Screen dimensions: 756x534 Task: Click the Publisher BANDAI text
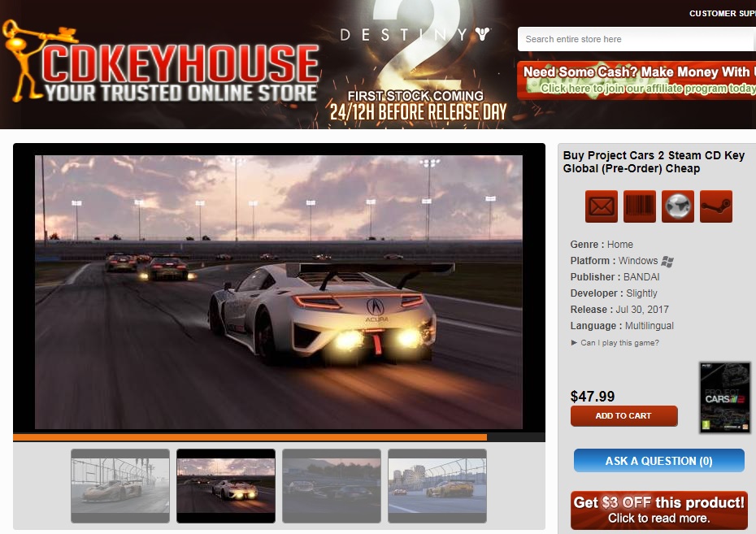(615, 277)
